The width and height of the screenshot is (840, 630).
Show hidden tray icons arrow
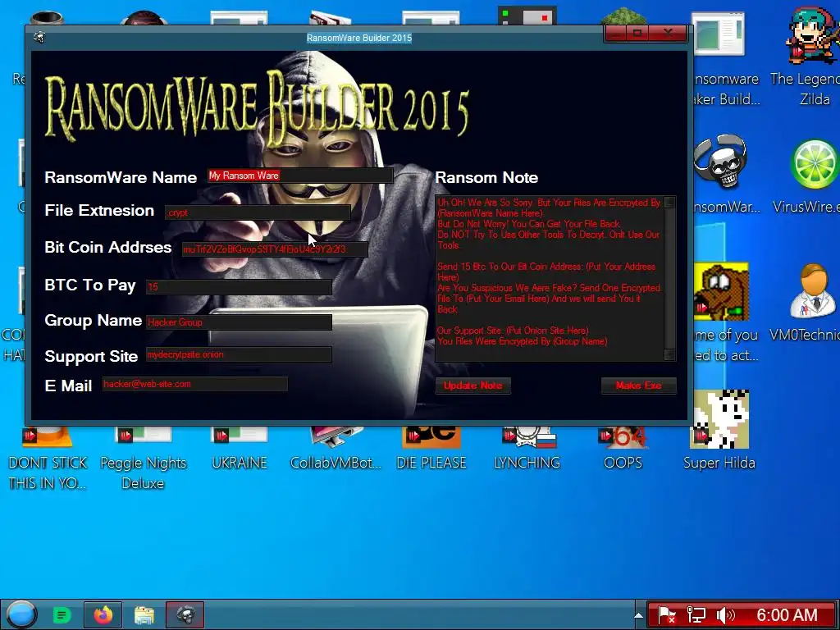[x=638, y=615]
